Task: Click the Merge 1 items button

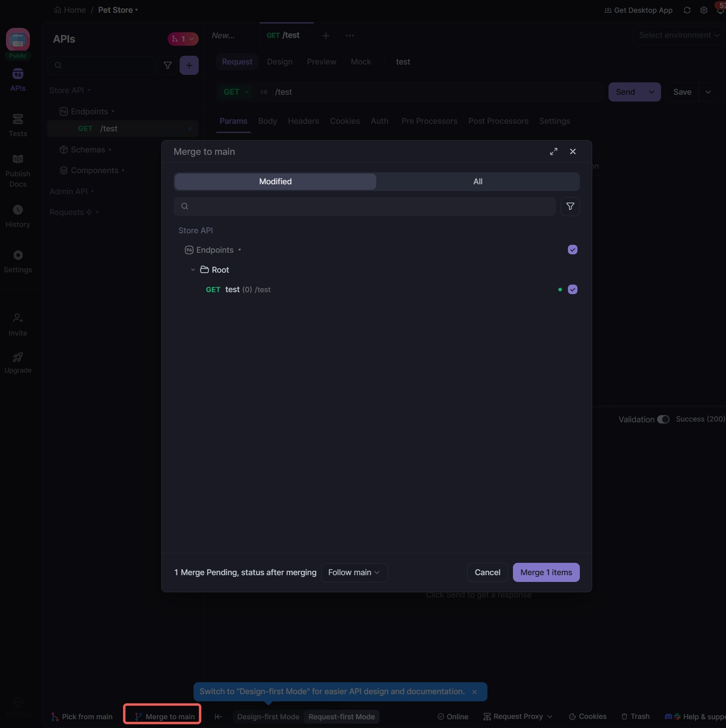Action: coord(546,572)
